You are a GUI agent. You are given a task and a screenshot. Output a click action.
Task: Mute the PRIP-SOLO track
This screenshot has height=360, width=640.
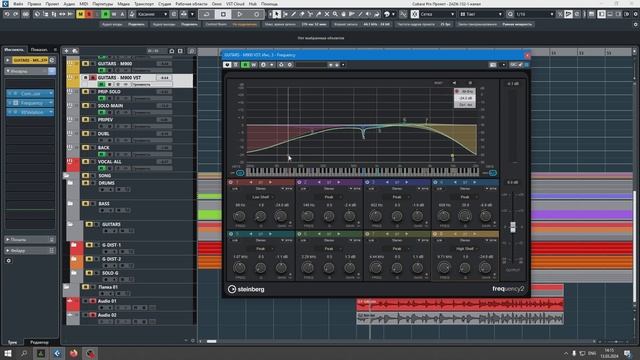[85, 92]
